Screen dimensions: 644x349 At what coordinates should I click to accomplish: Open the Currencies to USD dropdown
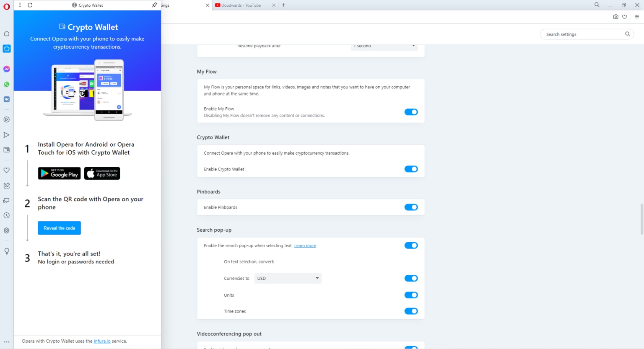click(288, 278)
